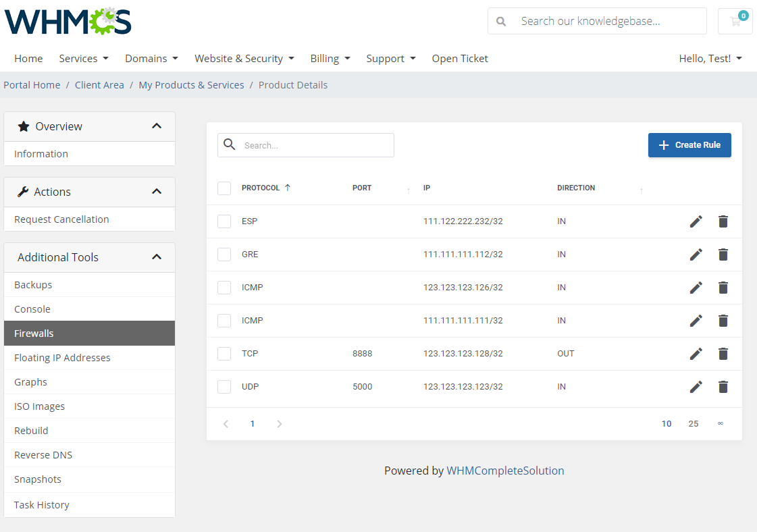Edit the GRE firewall rule
Viewport: 757px width, 532px height.
pyautogui.click(x=696, y=255)
